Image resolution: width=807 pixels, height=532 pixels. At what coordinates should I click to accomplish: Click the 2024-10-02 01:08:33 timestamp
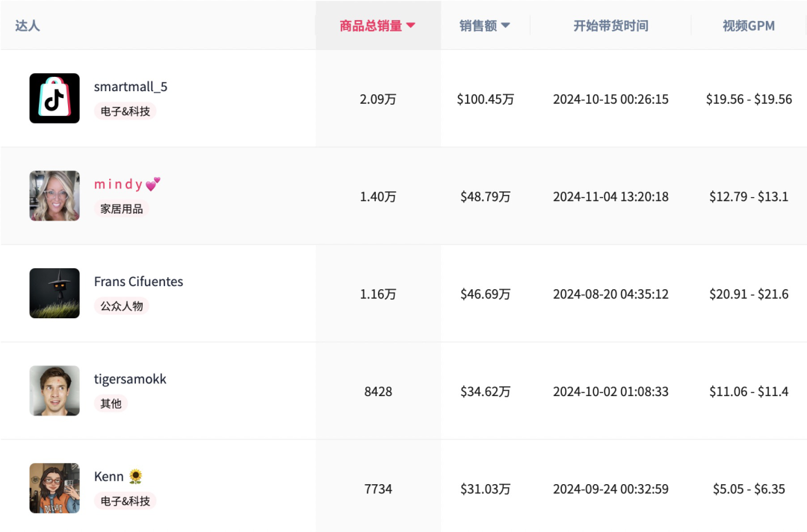point(611,392)
